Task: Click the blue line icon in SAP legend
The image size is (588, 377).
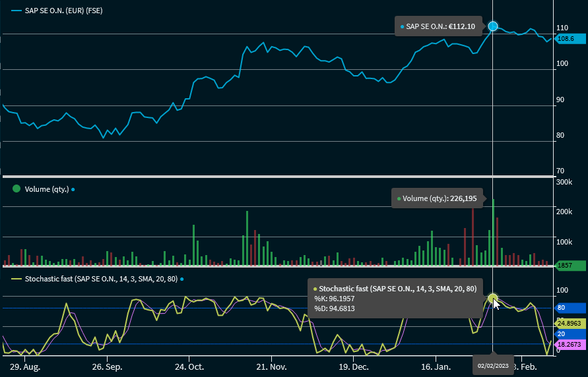Action: click(x=16, y=11)
